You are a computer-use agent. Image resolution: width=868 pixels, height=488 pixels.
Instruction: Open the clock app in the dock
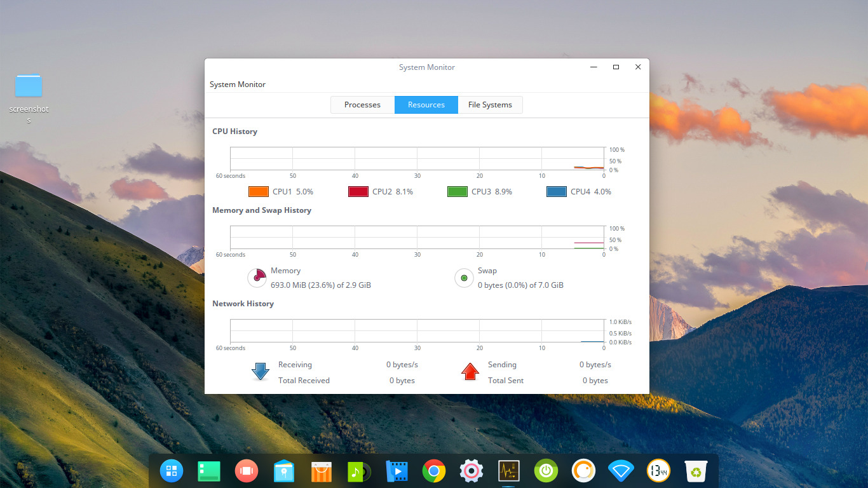coord(658,471)
